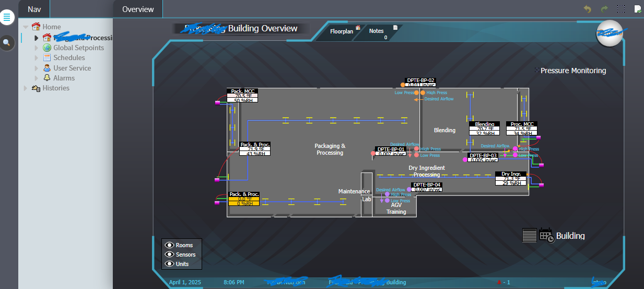Open the hamburger menu on the left sidebar
The height and width of the screenshot is (289, 644).
coord(7,17)
